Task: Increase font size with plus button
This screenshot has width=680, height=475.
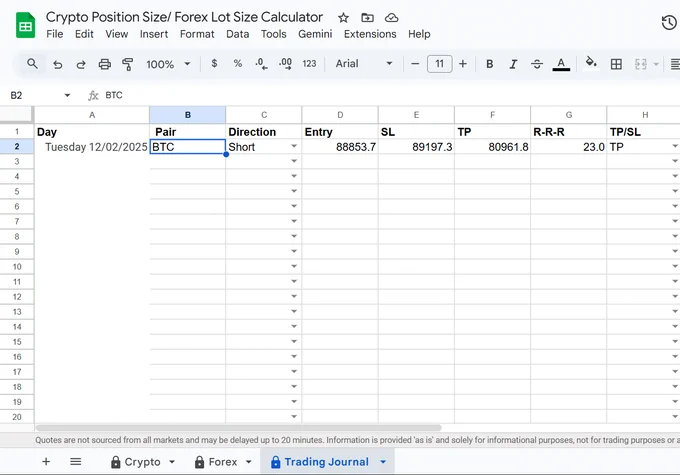Action: [463, 64]
